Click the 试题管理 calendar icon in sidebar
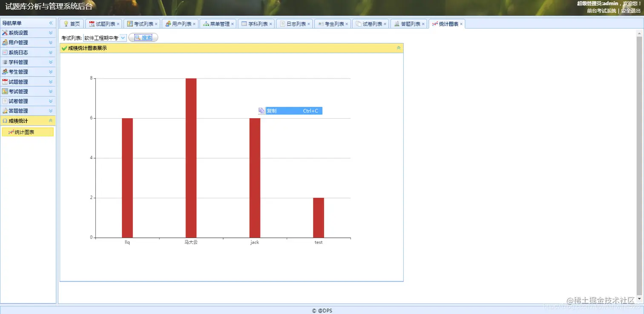 5,82
